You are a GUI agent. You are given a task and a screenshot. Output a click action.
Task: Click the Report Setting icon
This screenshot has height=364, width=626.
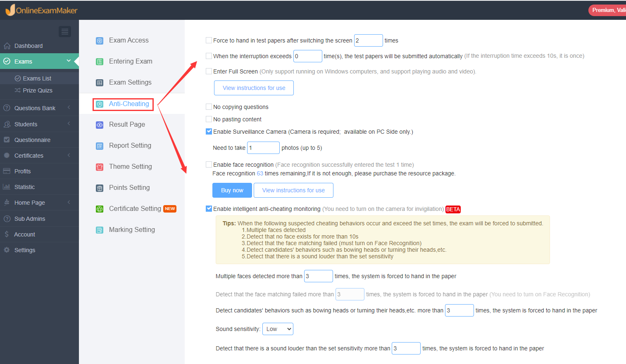(100, 146)
